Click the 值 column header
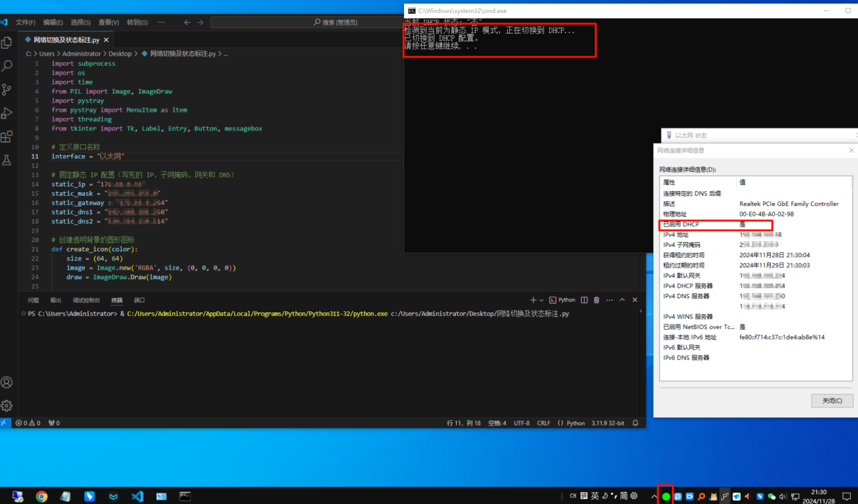Viewport: 858px width, 504px height. [794, 182]
